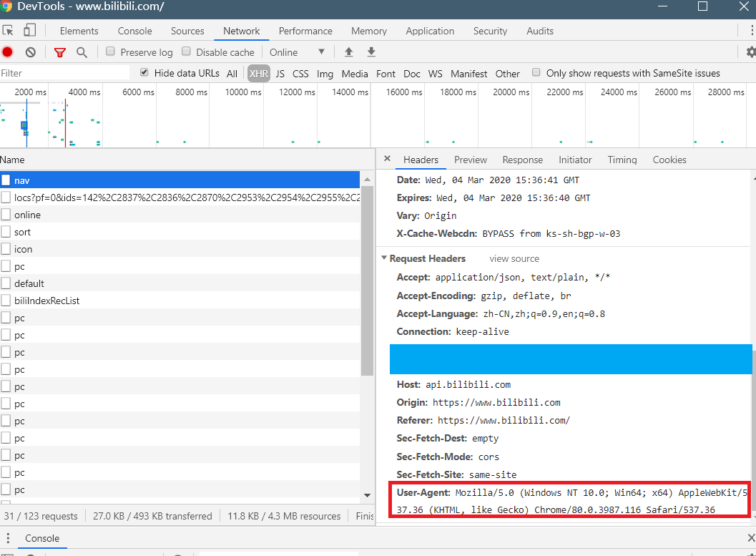
Task: Click the Name column header
Action: click(187, 160)
